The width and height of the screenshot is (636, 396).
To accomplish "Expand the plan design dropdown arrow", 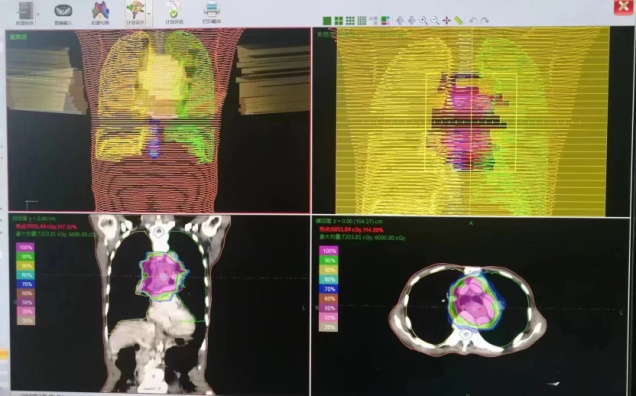I will 149,14.
